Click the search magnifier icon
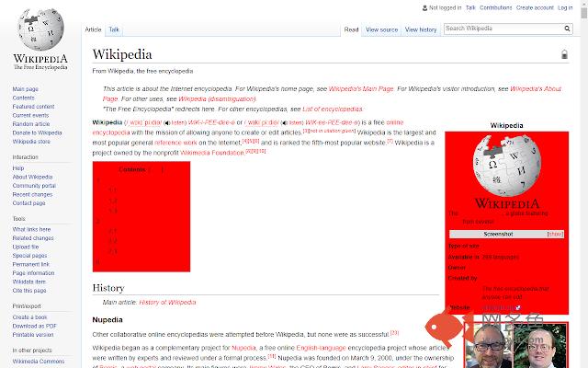588x368 pixels. (x=567, y=29)
